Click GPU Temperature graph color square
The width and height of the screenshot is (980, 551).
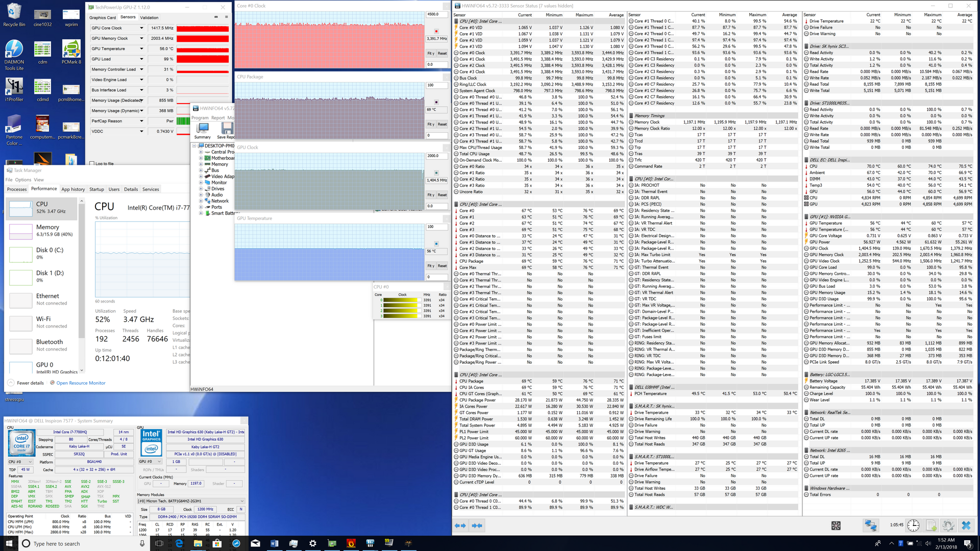(x=436, y=244)
